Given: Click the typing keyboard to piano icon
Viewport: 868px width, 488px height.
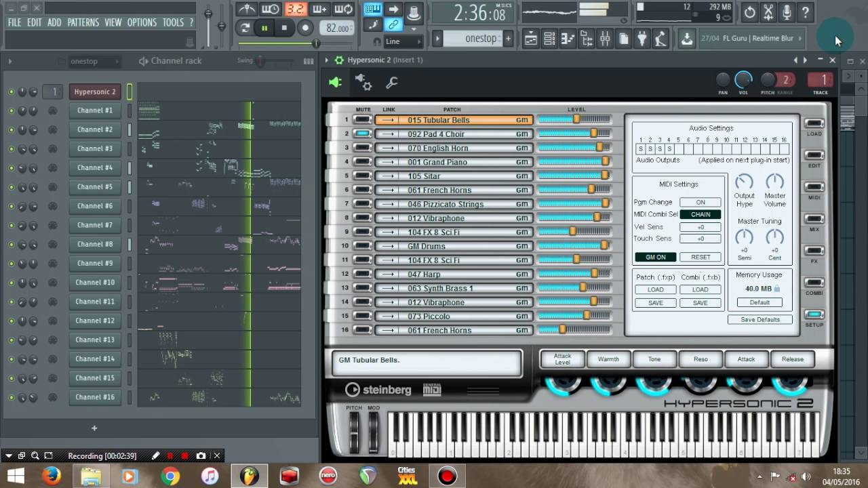Looking at the screenshot, I should coord(372,9).
